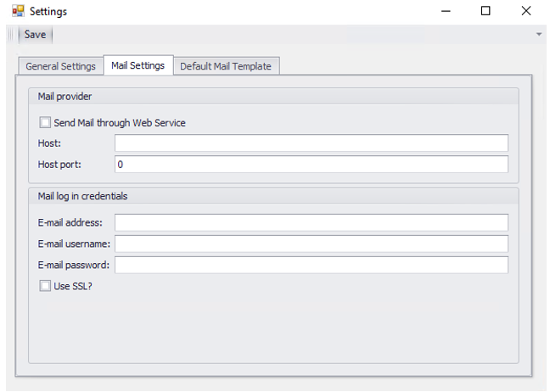550x392 pixels.
Task: Click the E-mail address input box
Action: [311, 222]
